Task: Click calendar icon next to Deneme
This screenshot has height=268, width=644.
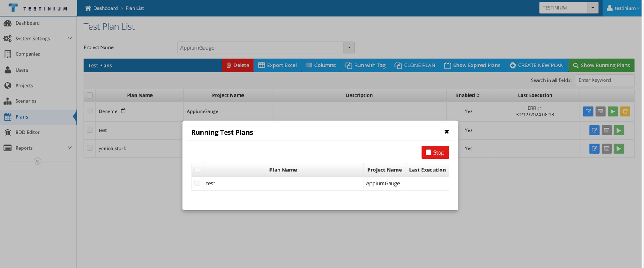Action: (x=123, y=111)
